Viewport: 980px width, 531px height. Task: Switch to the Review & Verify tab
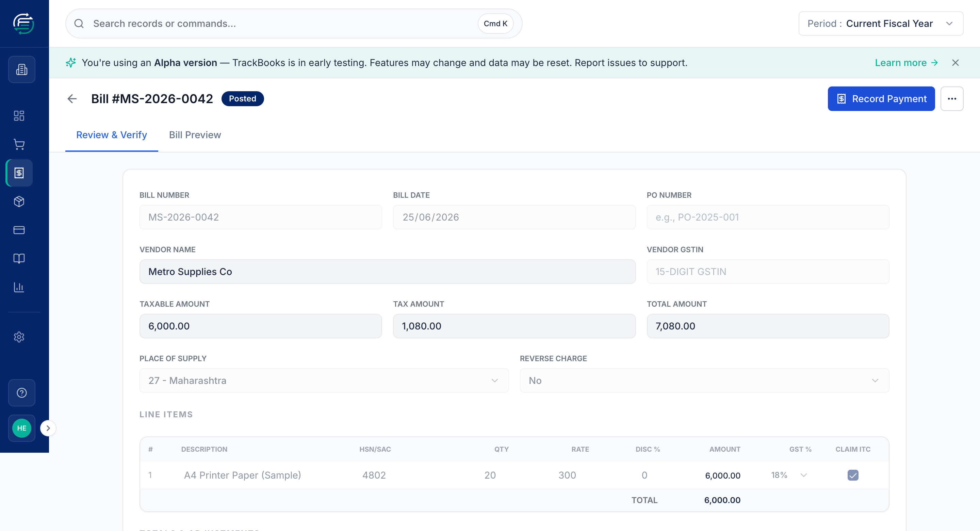point(112,135)
